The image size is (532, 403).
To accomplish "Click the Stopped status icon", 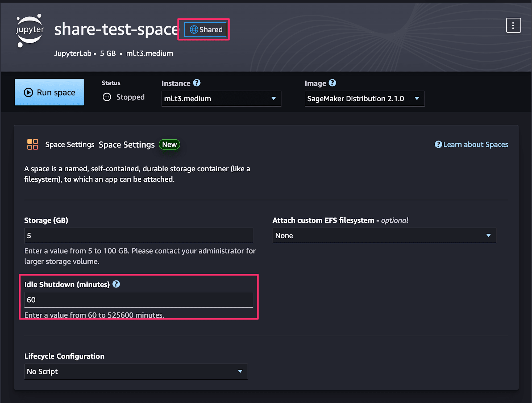I will [x=107, y=97].
